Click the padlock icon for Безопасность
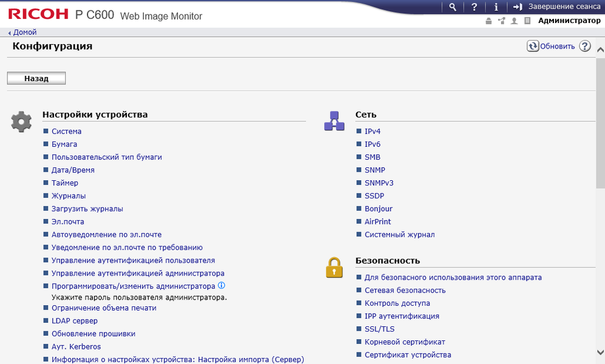This screenshot has height=364, width=605. pyautogui.click(x=334, y=267)
